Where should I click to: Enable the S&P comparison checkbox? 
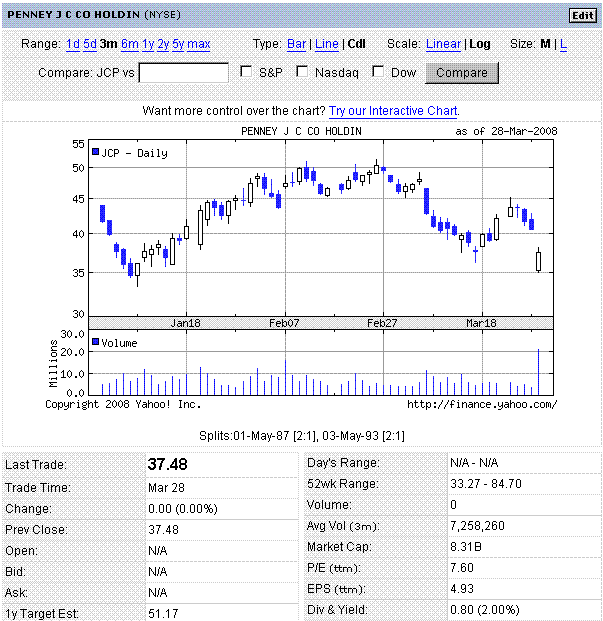tap(247, 72)
